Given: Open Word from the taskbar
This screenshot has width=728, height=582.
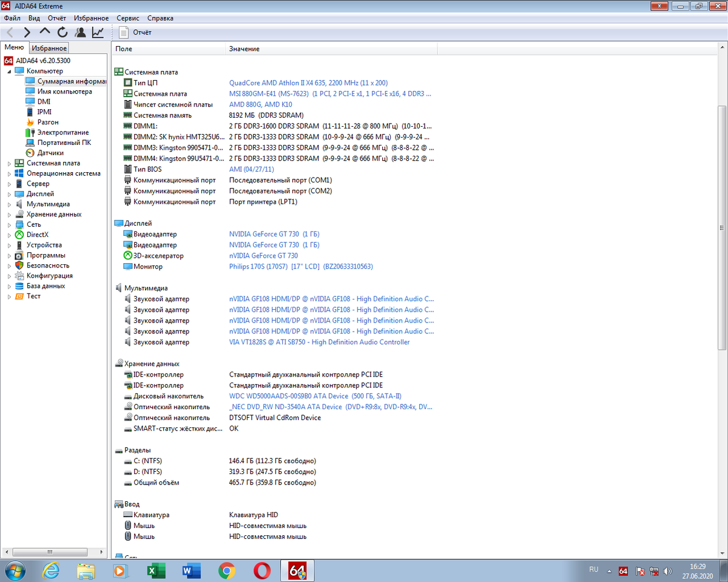Looking at the screenshot, I should tap(192, 570).
